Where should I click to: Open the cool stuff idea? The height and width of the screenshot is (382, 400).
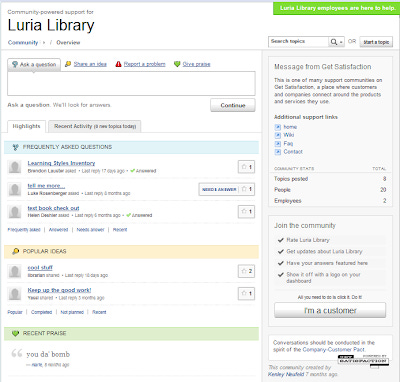click(x=40, y=268)
